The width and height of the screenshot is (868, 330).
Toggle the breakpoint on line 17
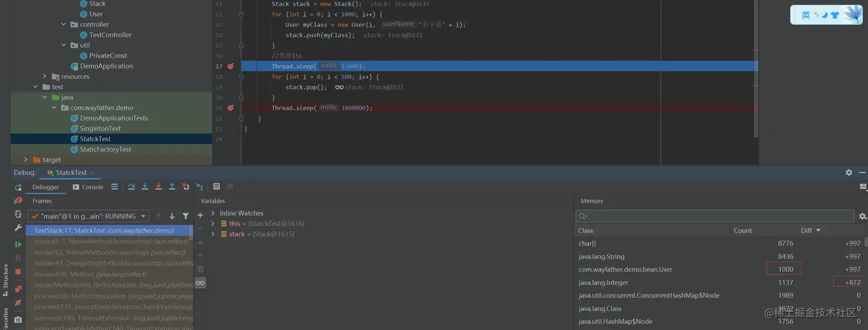[x=230, y=66]
